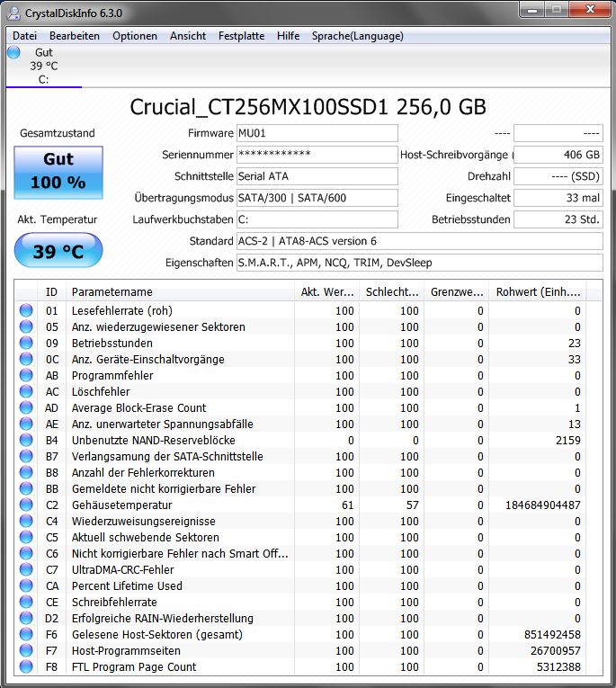Select the text 'UltraDMA-CRC-Fehler'

point(123,569)
